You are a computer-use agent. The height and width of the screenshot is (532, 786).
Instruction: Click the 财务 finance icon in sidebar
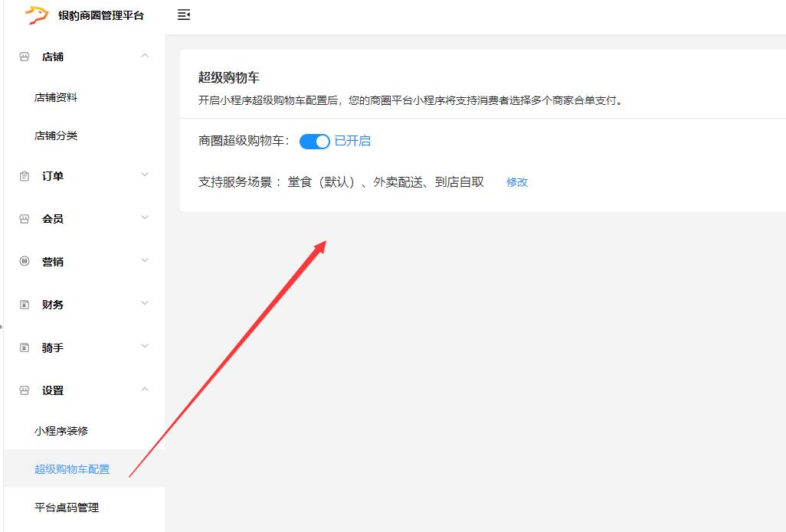coord(25,305)
